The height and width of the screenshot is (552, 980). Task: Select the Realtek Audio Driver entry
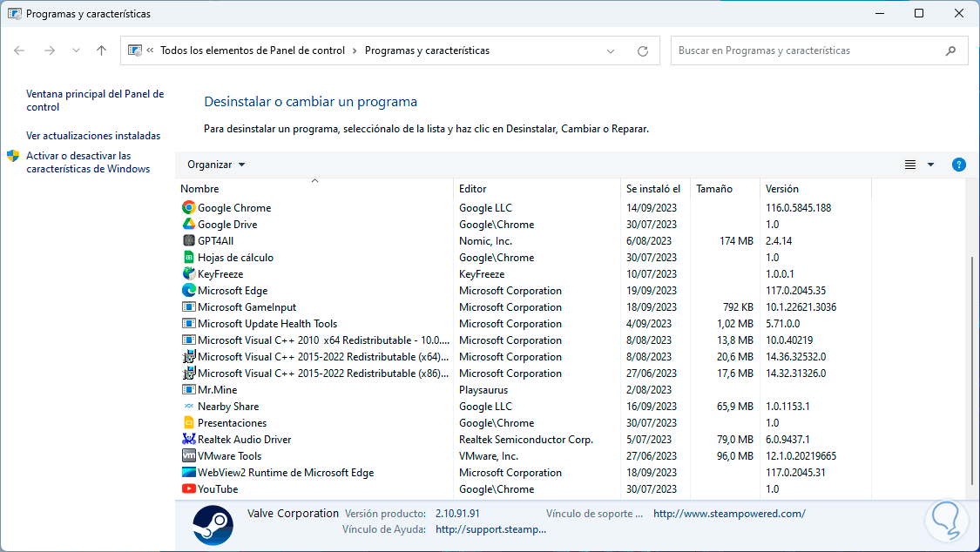click(245, 440)
